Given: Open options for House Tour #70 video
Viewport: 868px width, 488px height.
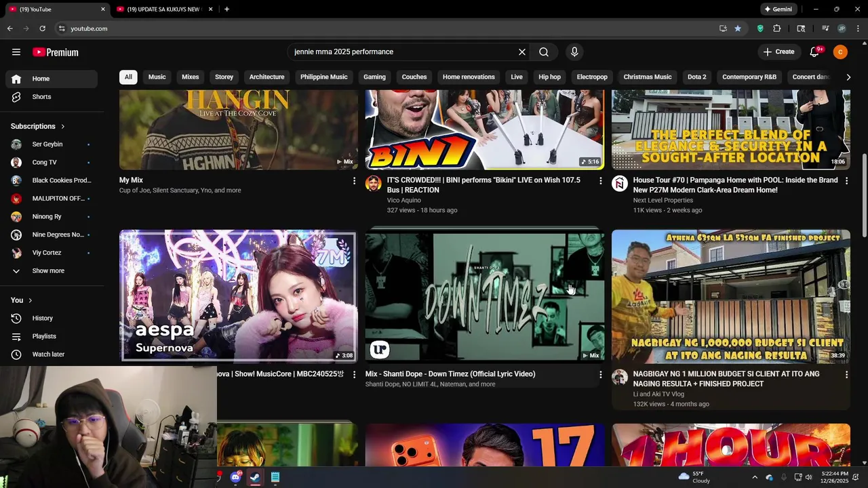Looking at the screenshot, I should (846, 181).
